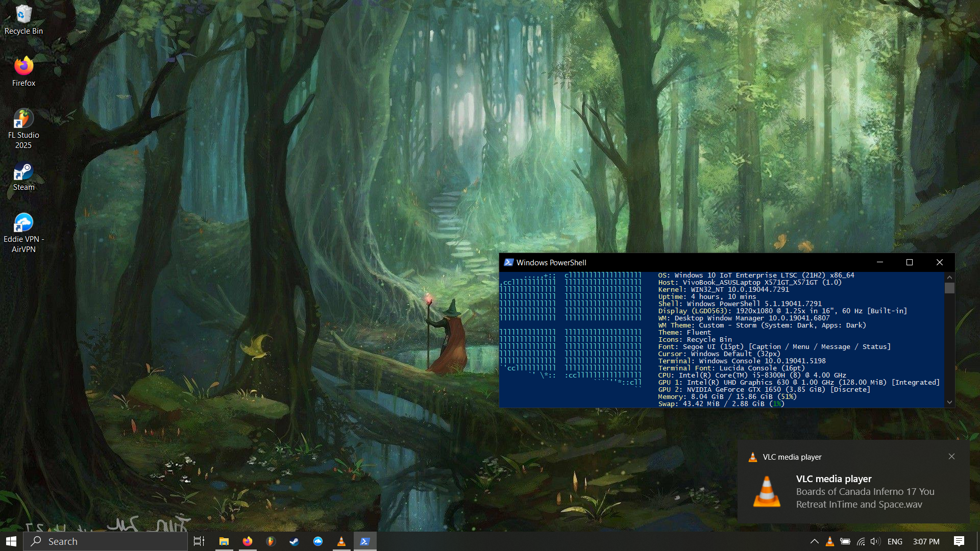The image size is (980, 551).
Task: Open the Action Center notifications button
Action: click(x=959, y=541)
